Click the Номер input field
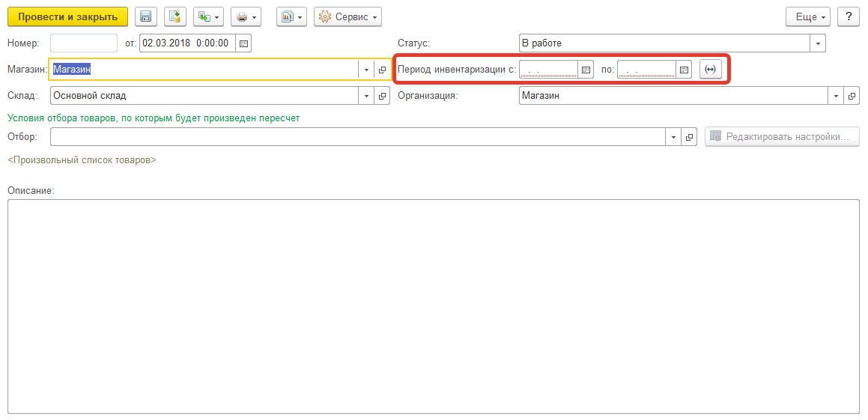 coord(84,43)
